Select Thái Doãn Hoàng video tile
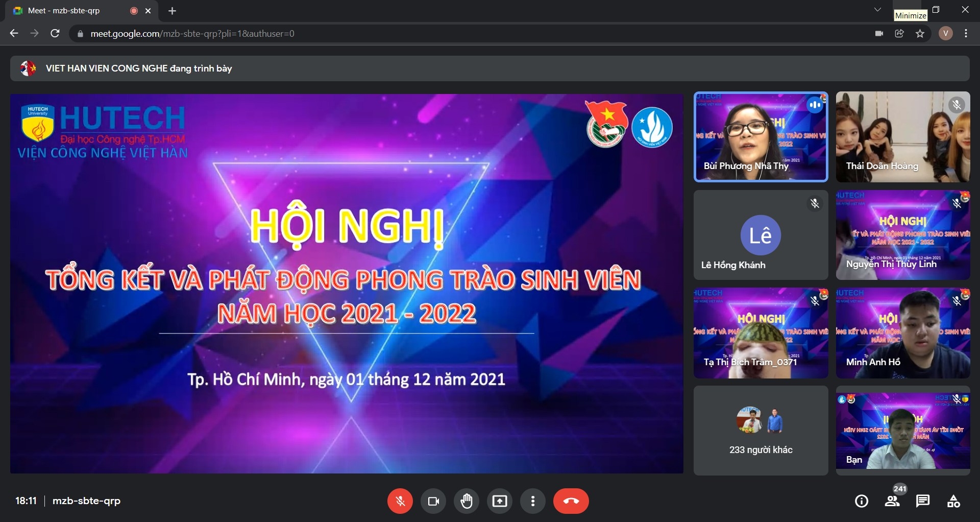This screenshot has width=980, height=522. click(903, 137)
